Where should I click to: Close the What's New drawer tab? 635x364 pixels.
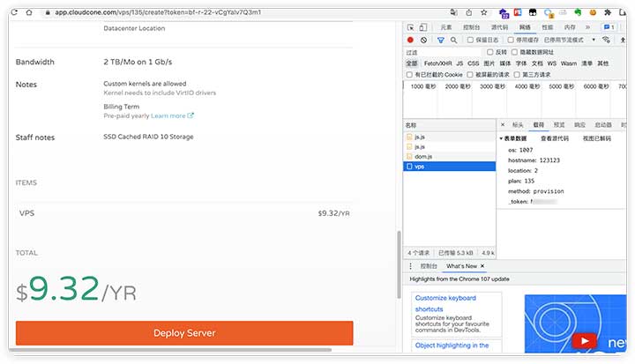[482, 266]
